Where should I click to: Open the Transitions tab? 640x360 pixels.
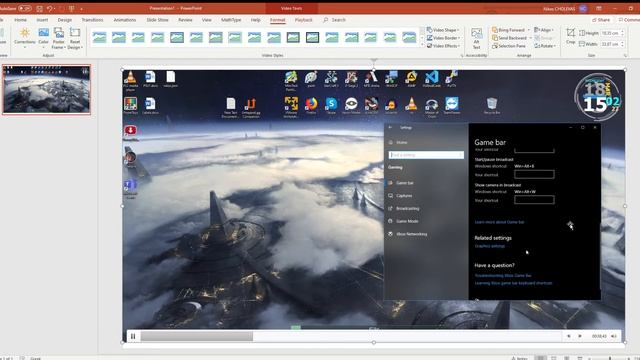tap(92, 20)
